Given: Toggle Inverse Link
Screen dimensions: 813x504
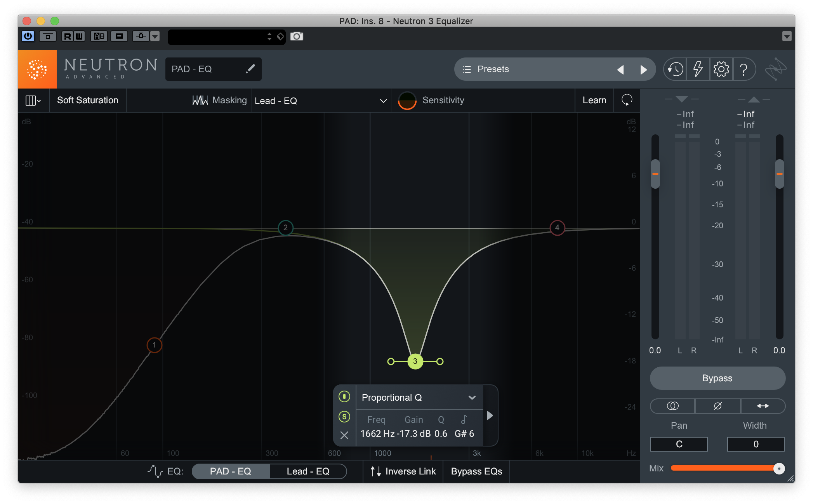Looking at the screenshot, I should [x=403, y=471].
